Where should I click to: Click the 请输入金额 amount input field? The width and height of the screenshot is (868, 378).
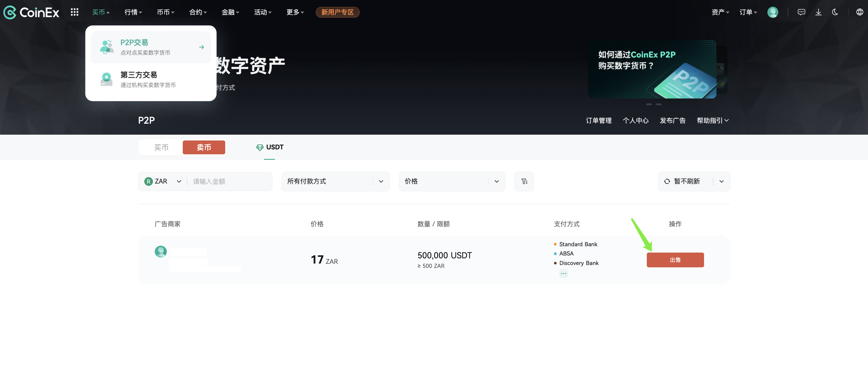click(x=230, y=181)
